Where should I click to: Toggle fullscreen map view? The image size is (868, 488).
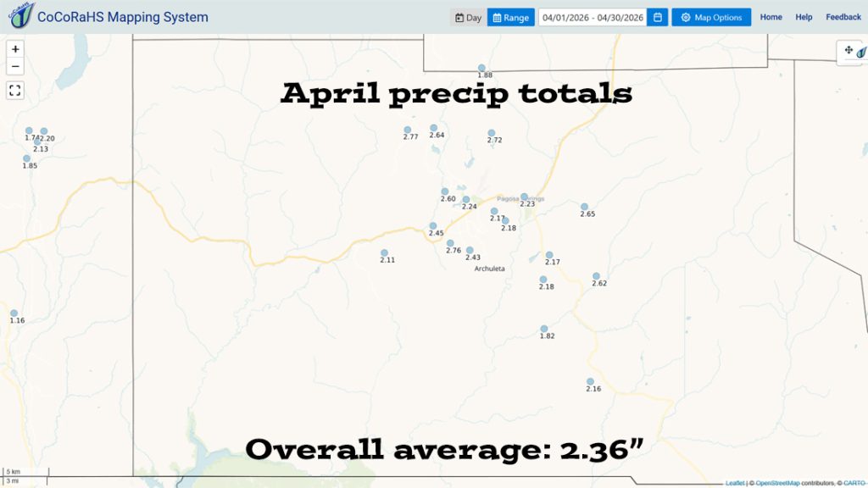tap(15, 90)
